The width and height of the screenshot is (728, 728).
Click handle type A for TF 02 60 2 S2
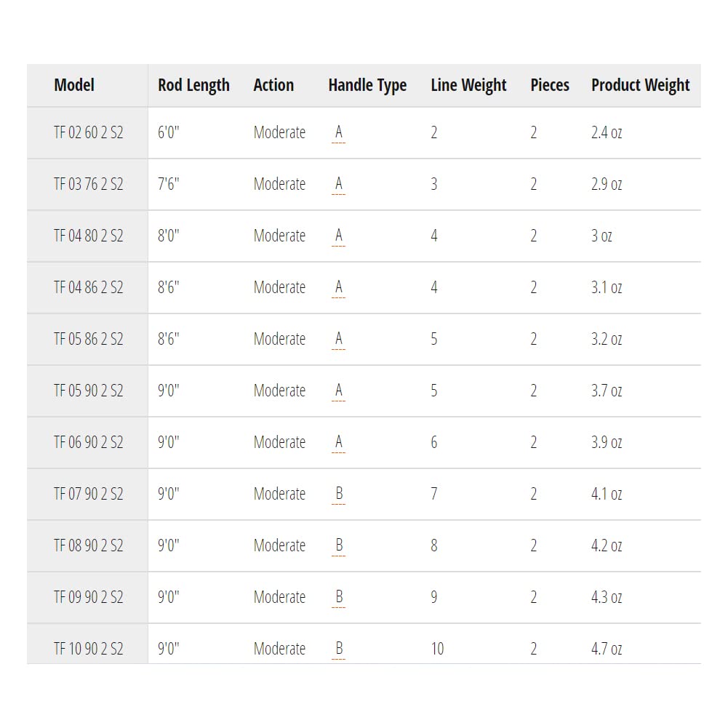pyautogui.click(x=338, y=133)
